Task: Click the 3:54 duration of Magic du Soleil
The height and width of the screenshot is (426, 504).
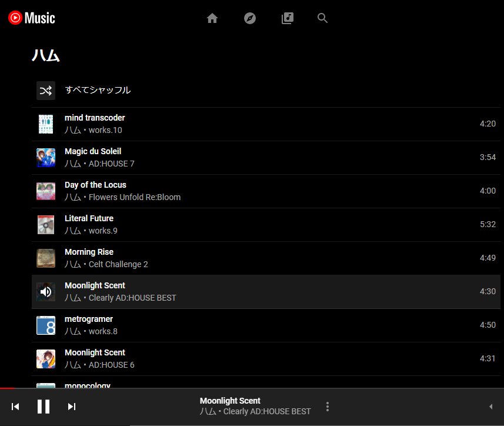Action: tap(488, 157)
